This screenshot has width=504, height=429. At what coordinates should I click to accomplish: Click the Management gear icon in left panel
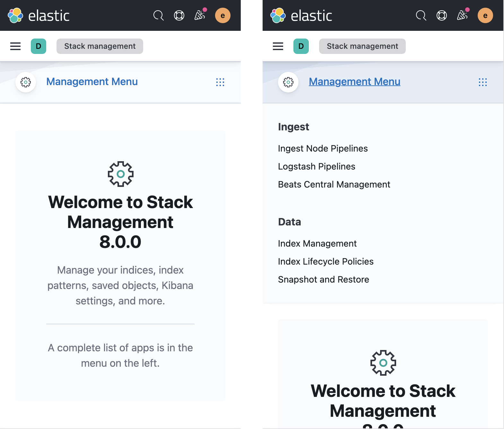pyautogui.click(x=26, y=82)
